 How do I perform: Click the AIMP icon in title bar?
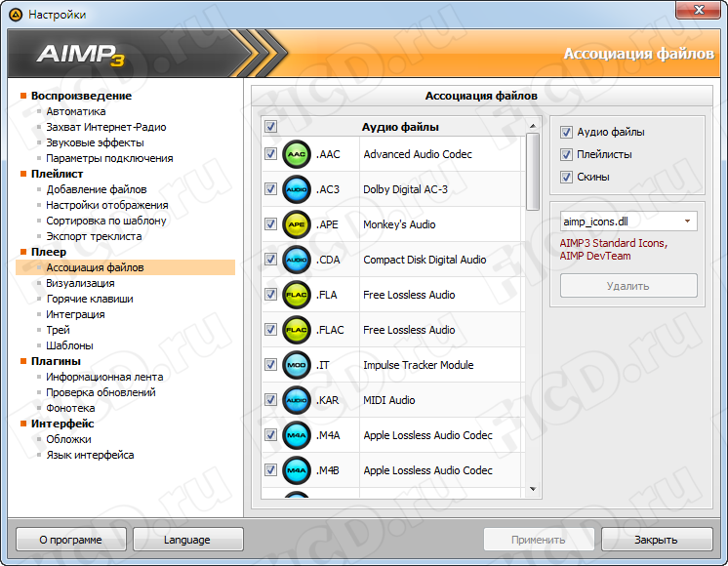pos(16,15)
